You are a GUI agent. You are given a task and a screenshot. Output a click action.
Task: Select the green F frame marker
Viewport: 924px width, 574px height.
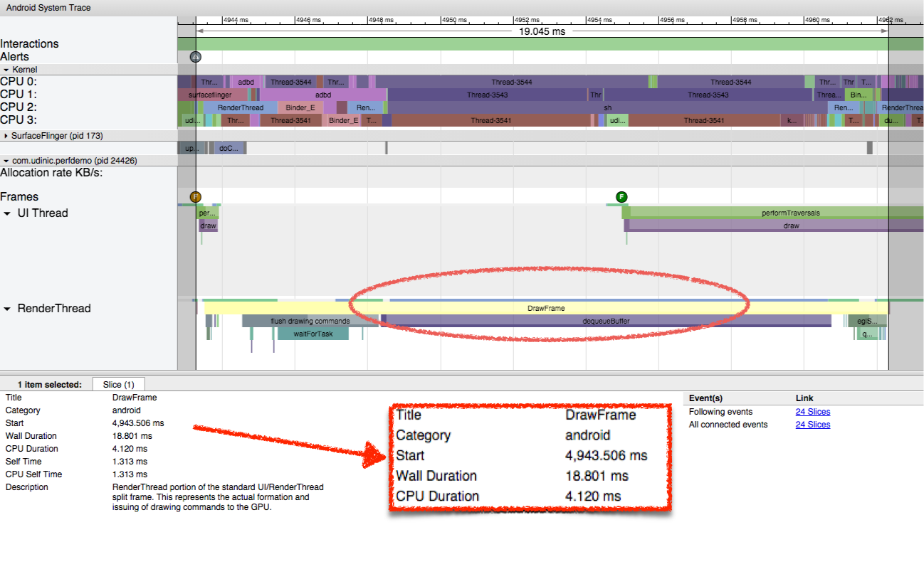[x=621, y=197]
